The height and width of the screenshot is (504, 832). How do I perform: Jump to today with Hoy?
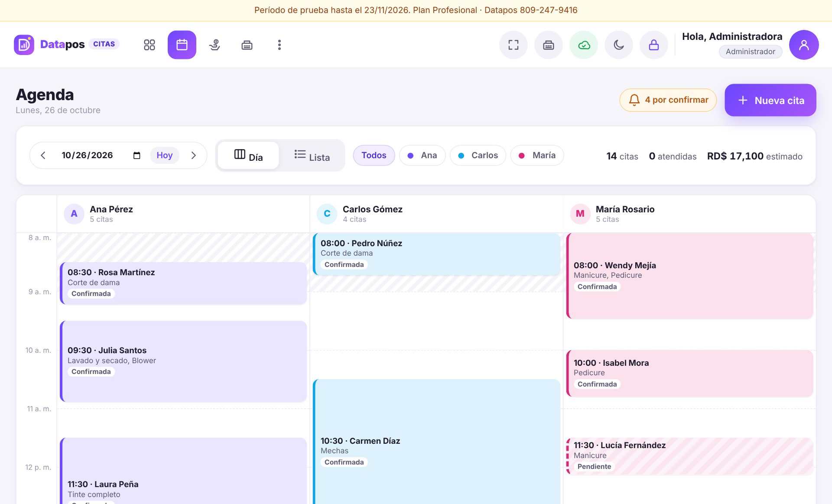coord(165,155)
